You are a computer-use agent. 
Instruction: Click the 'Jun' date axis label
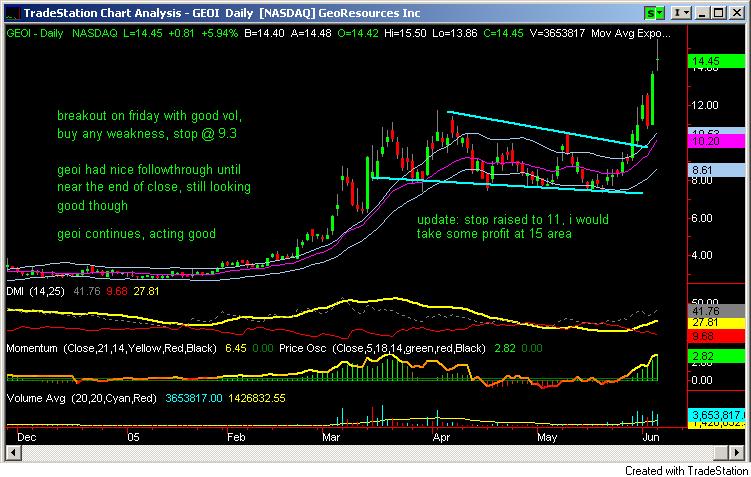pyautogui.click(x=650, y=437)
